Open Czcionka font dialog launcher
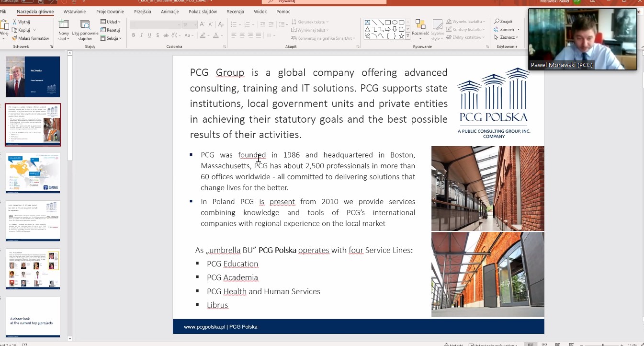This screenshot has height=346, width=644. click(x=225, y=46)
